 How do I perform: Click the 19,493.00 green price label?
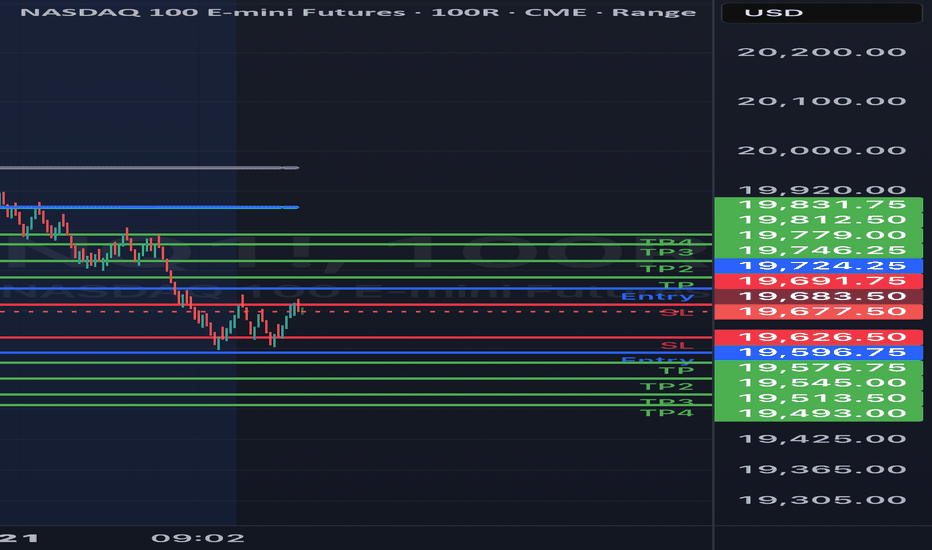(818, 413)
